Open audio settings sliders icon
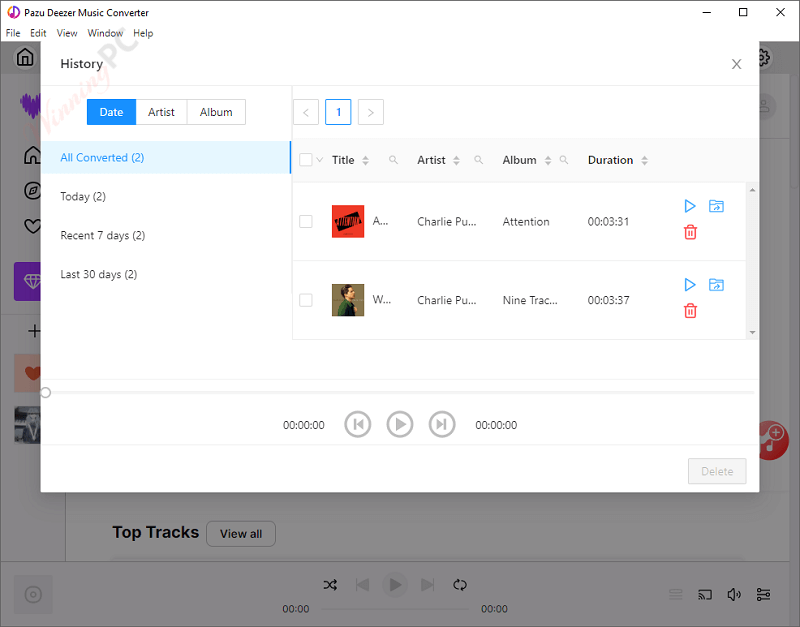 763,595
